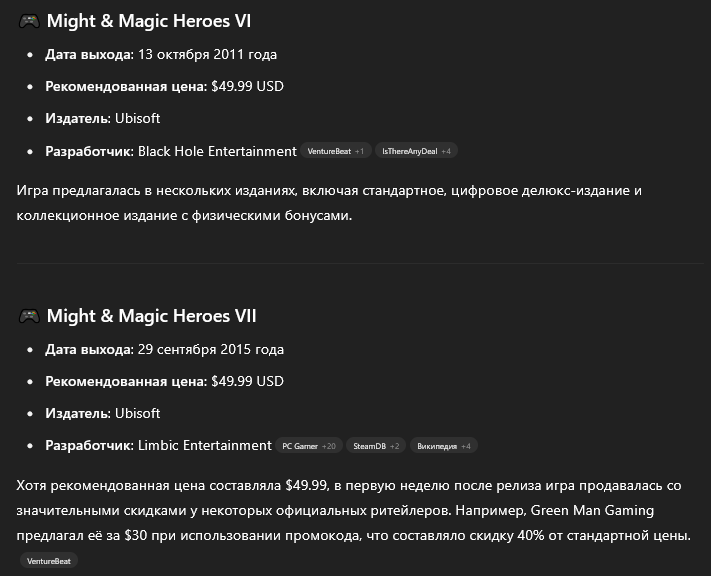The width and height of the screenshot is (711, 576).
Task: Open the SteamDB +2 citation chip
Action: pos(376,446)
